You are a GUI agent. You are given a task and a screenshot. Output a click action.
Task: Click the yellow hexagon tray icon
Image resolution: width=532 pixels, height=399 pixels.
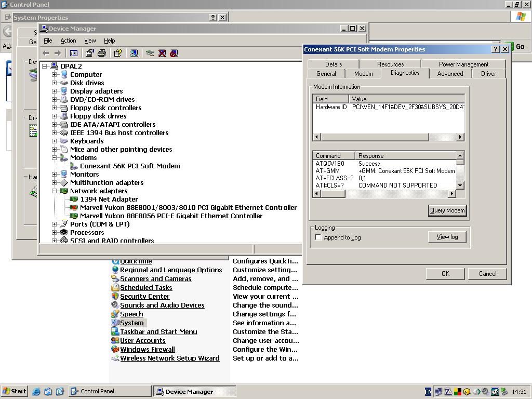click(x=467, y=392)
